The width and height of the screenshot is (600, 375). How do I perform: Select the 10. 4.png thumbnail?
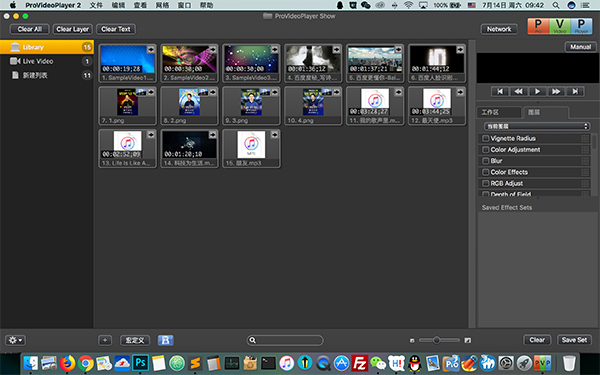[313, 106]
